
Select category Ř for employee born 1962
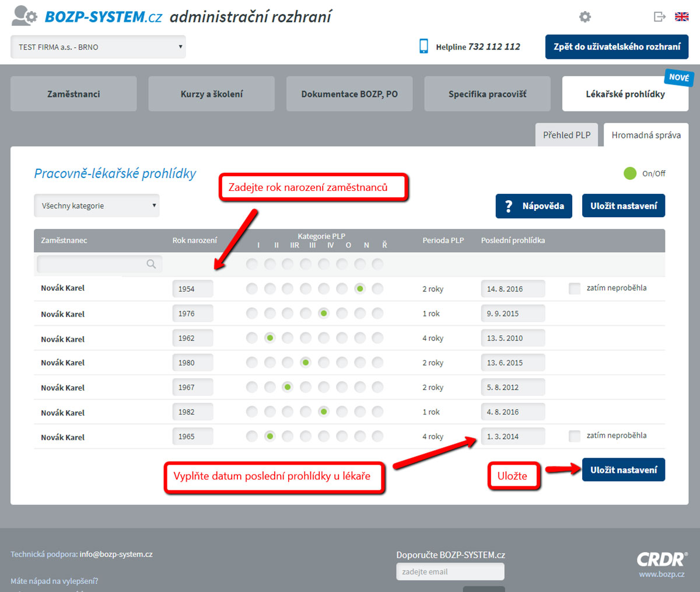pos(378,338)
